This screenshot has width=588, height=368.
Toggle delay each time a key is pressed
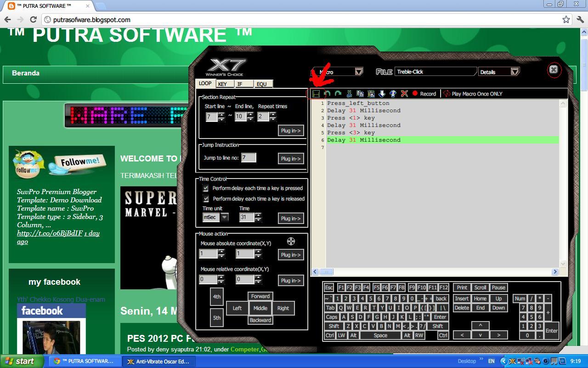[206, 188]
